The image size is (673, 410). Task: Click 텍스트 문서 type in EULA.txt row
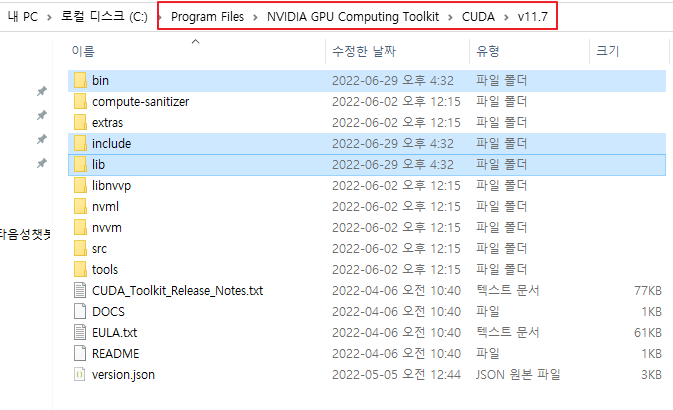pos(507,333)
